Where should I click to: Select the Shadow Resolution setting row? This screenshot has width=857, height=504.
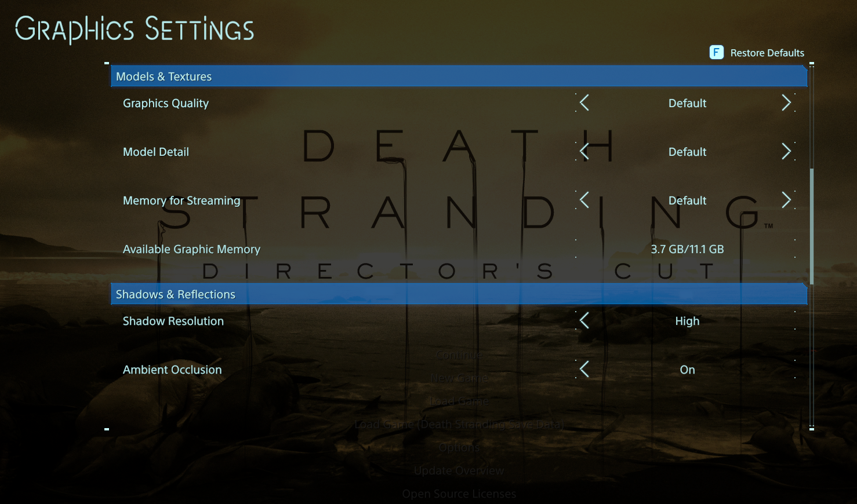point(459,321)
